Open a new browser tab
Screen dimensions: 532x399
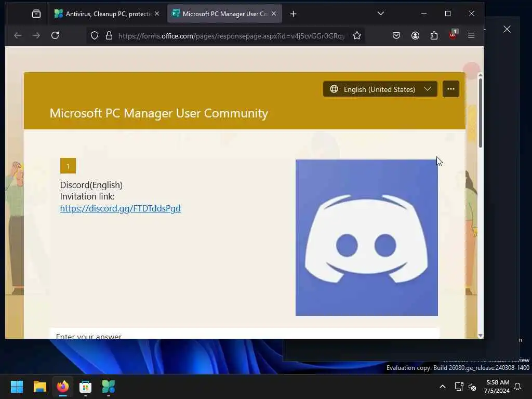(x=294, y=14)
